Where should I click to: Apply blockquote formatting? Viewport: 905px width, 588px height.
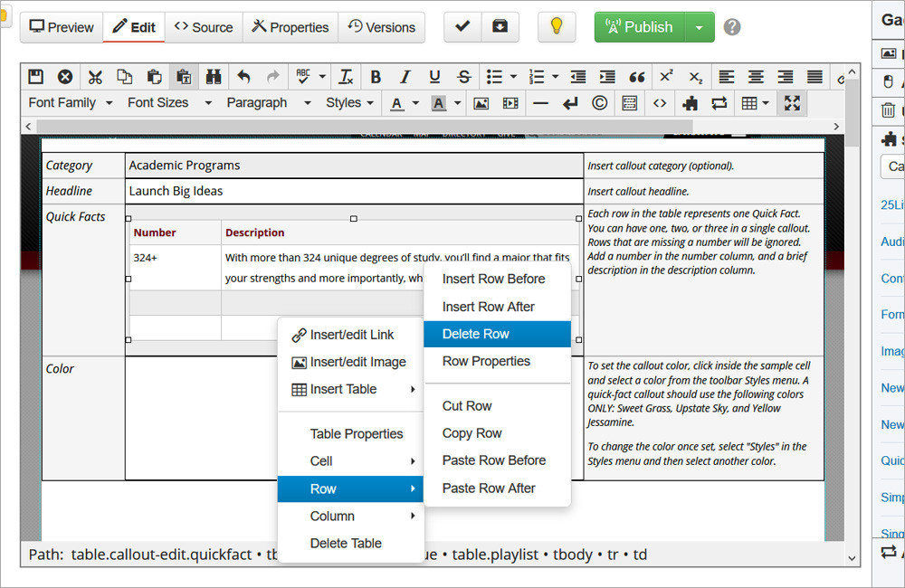click(636, 77)
